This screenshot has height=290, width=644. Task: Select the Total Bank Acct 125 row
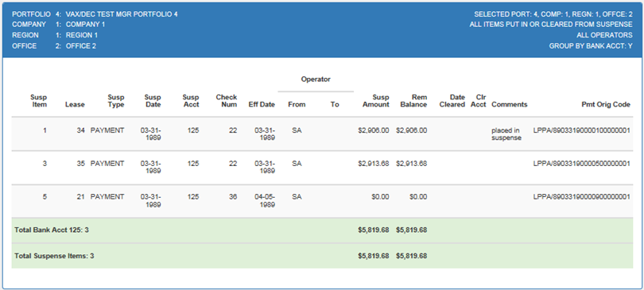pos(322,230)
